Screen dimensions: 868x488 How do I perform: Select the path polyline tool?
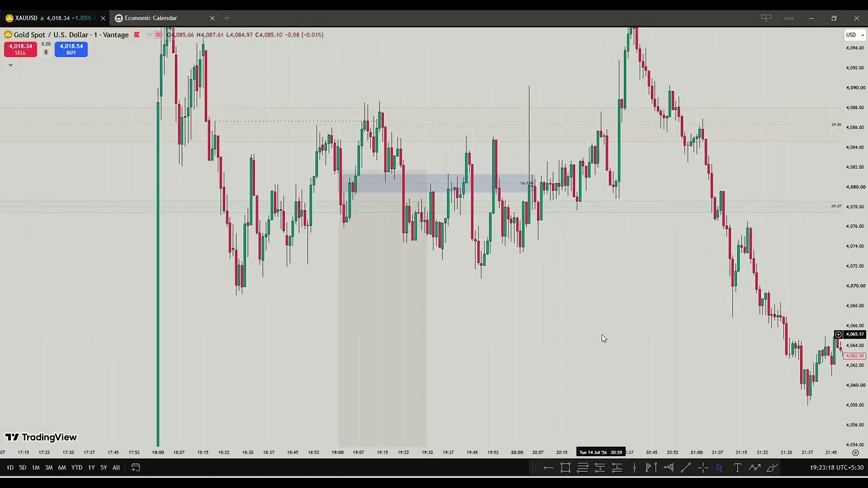(755, 468)
